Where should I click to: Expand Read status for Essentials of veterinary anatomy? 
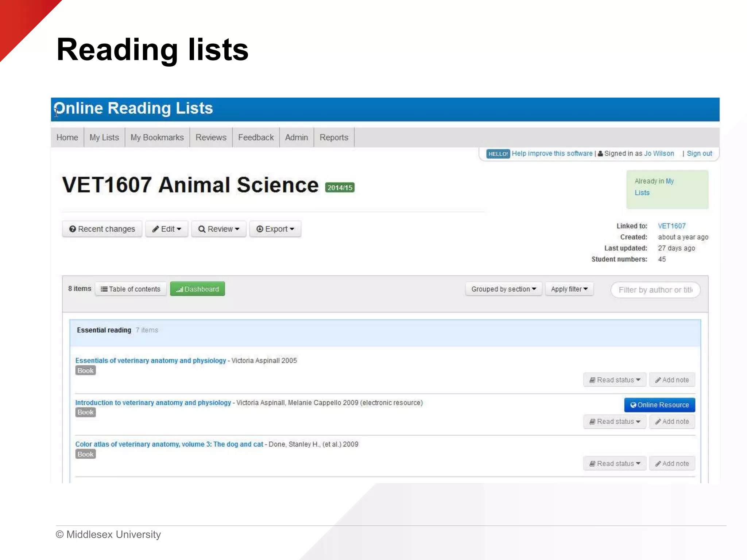[615, 380]
